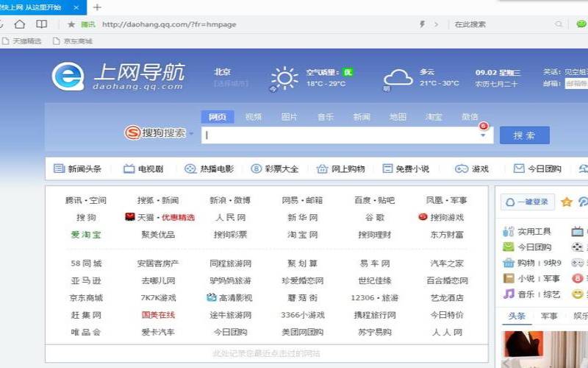Viewport: 588px width, 368px height.
Task: Open 新闻头条 category
Action: (77, 169)
